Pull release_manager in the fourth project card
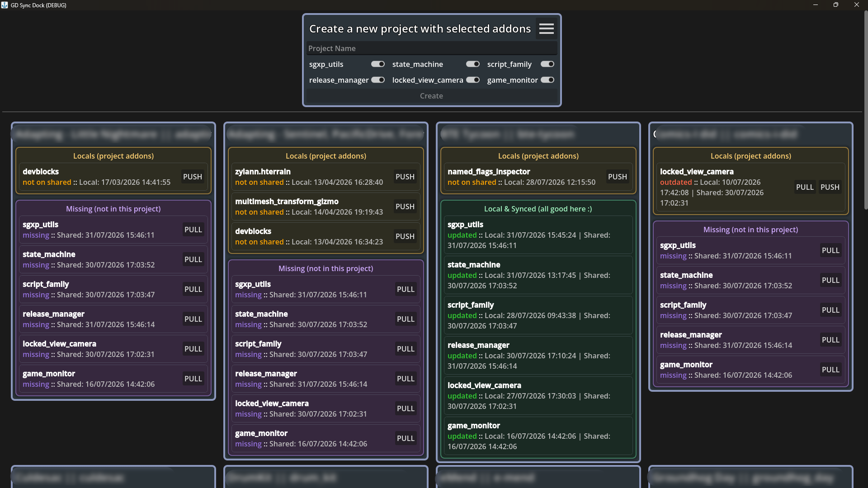 [830, 340]
